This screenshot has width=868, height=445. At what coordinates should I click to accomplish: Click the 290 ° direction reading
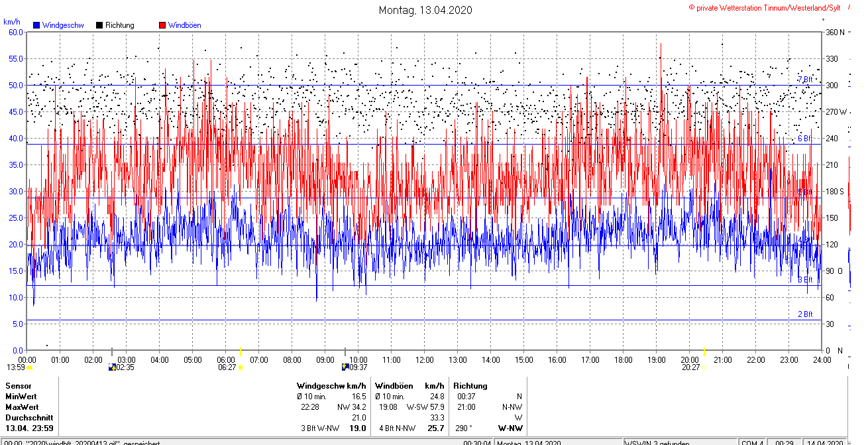click(x=465, y=428)
